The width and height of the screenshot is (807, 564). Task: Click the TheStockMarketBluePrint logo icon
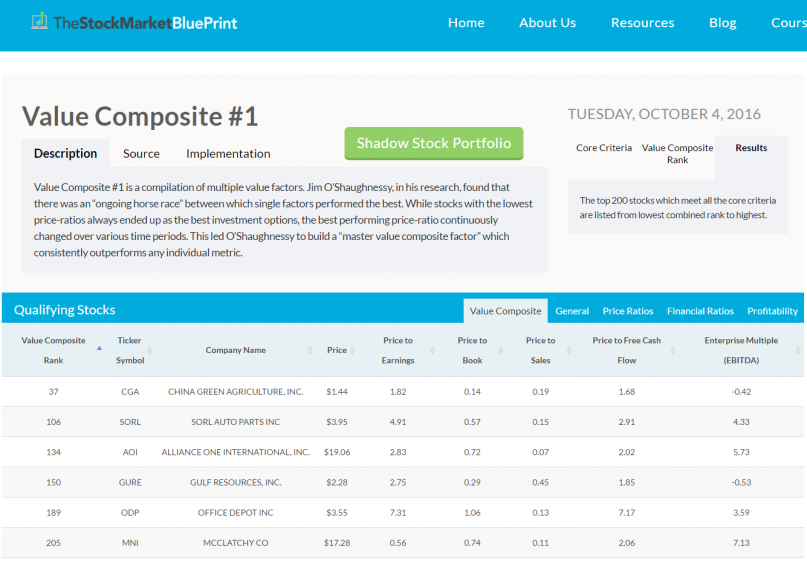(x=39, y=21)
